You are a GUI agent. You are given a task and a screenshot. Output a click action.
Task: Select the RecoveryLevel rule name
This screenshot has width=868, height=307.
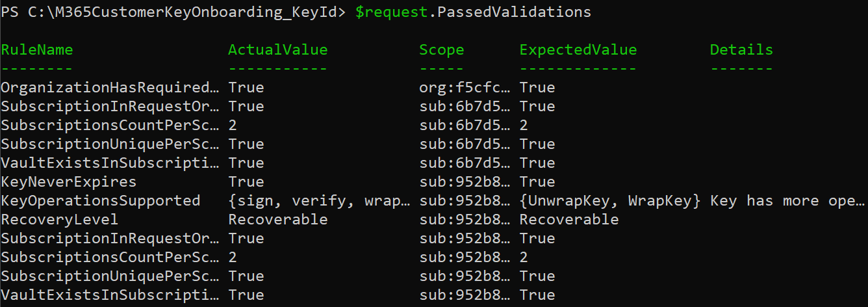(60, 219)
